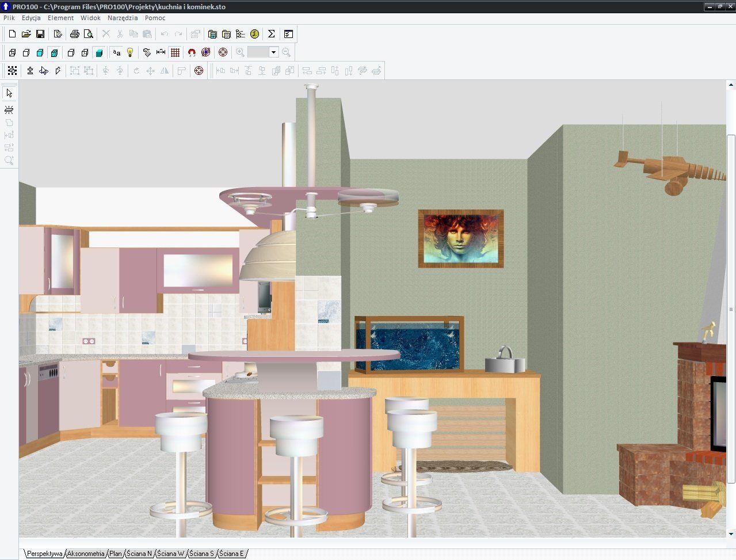This screenshot has width=736, height=560.
Task: Open print preview with the magnifier-page icon
Action: [88, 34]
